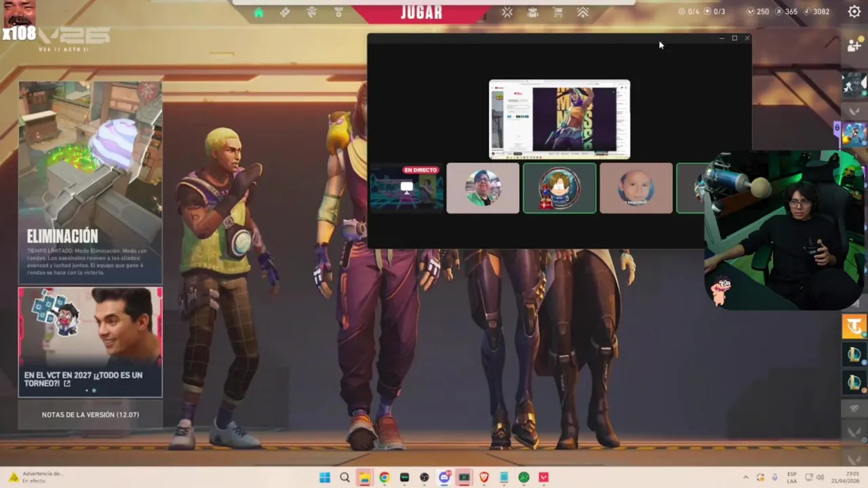Open Google Chrome from the taskbar
868x488 pixels.
[x=384, y=477]
